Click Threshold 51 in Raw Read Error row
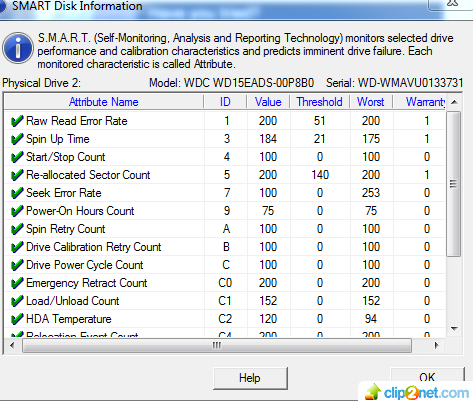The width and height of the screenshot is (473, 403). (319, 121)
